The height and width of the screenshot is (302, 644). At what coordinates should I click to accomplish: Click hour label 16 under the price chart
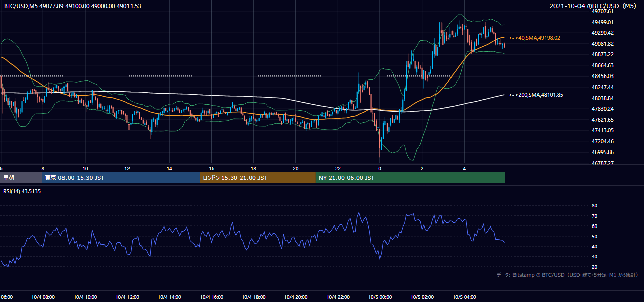212,169
